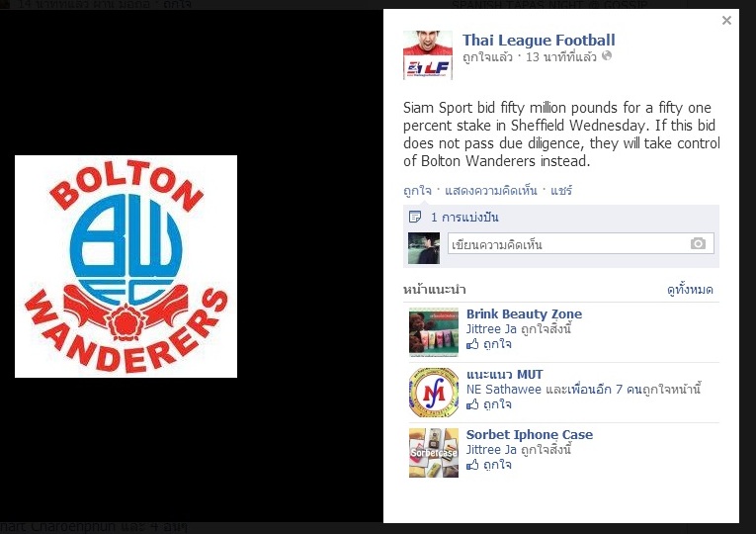Attach photo using camera icon in comment box

point(698,243)
